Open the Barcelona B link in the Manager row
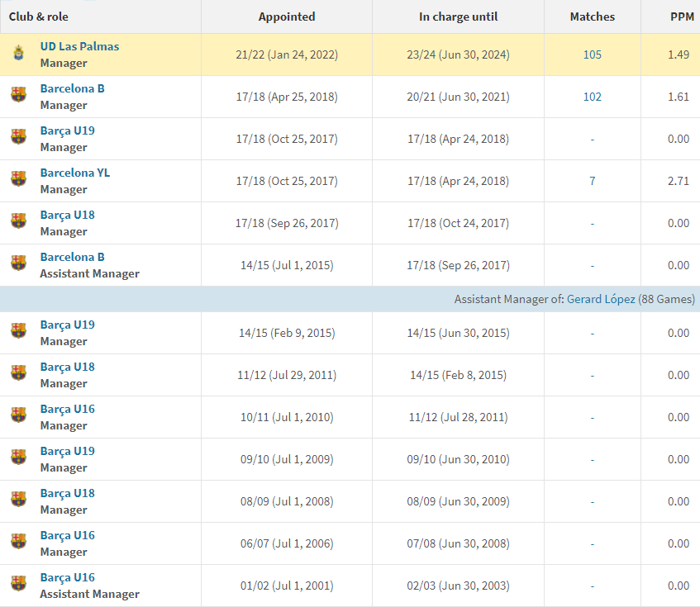Viewport: 700px width, 607px height. (x=72, y=88)
